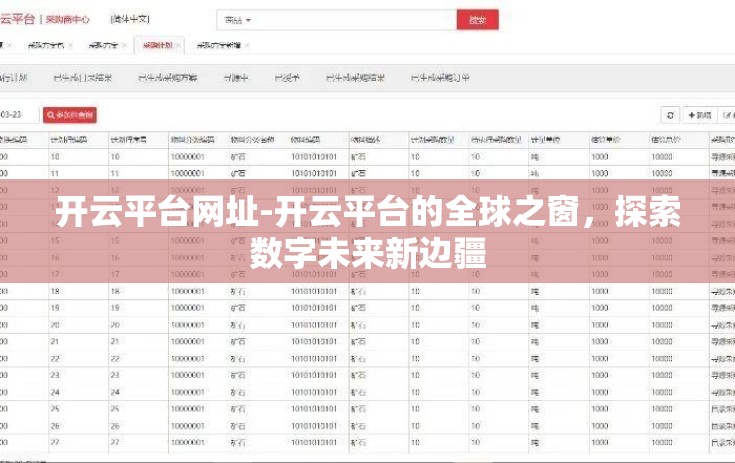The image size is (735, 463).
Task: Click the plus 新增 add button
Action: point(700,115)
